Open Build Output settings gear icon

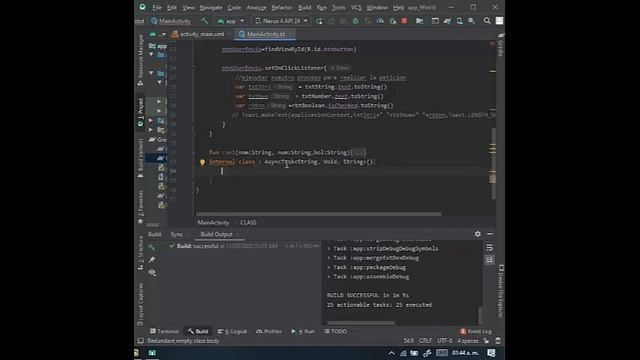[x=478, y=234]
